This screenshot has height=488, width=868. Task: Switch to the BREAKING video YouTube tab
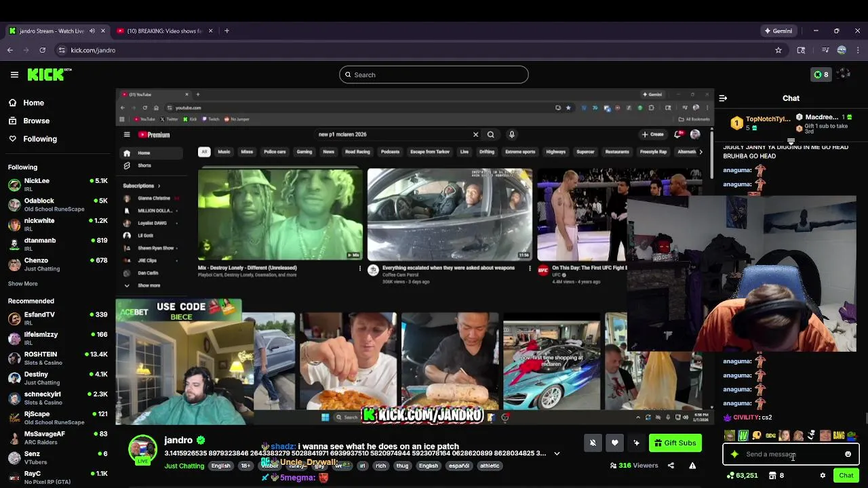[163, 31]
